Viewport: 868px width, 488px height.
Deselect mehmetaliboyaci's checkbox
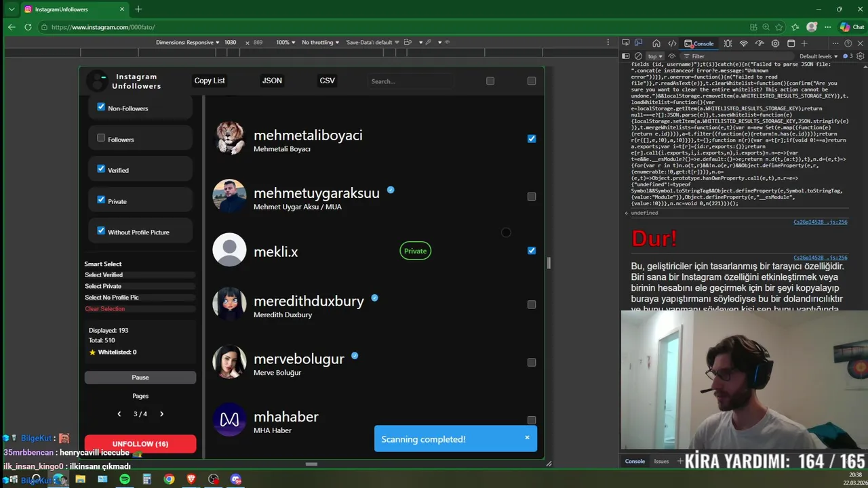[532, 138]
